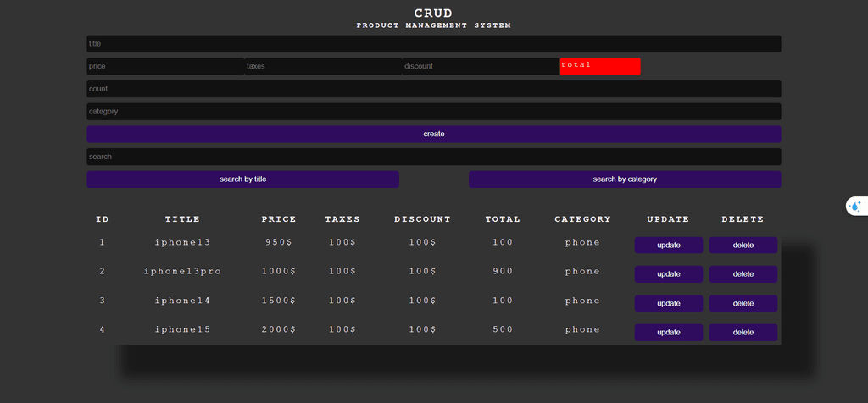Update the iphone13pro product
This screenshot has height=403, width=868.
tap(669, 274)
